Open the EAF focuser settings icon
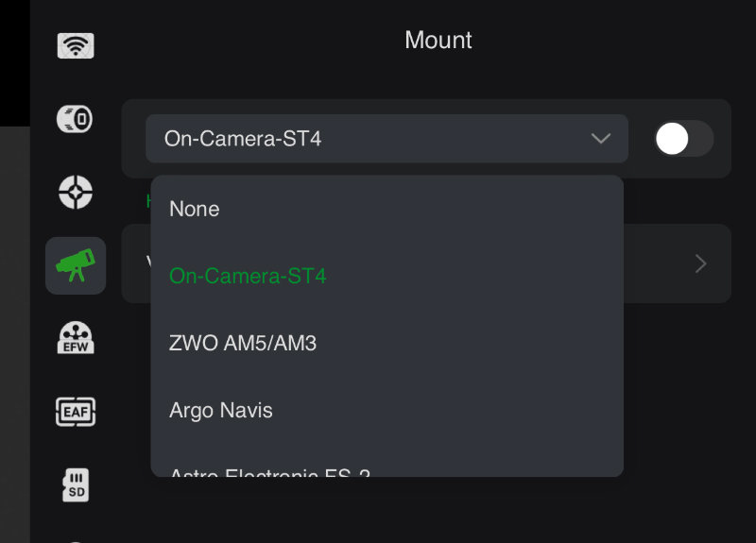The image size is (756, 543). (x=76, y=412)
